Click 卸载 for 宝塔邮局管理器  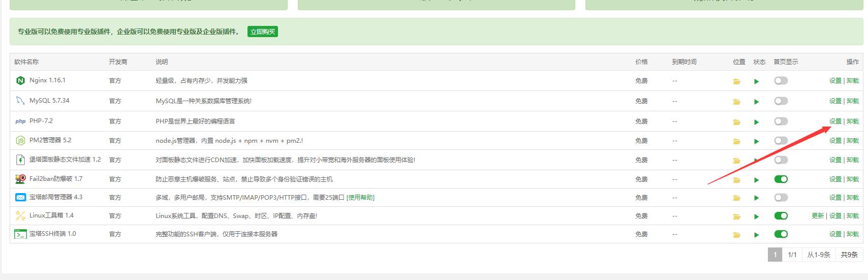[853, 198]
